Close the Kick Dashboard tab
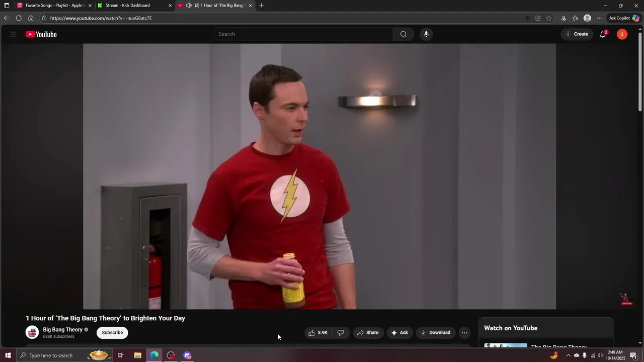Image resolution: width=644 pixels, height=362 pixels. pos(170,6)
